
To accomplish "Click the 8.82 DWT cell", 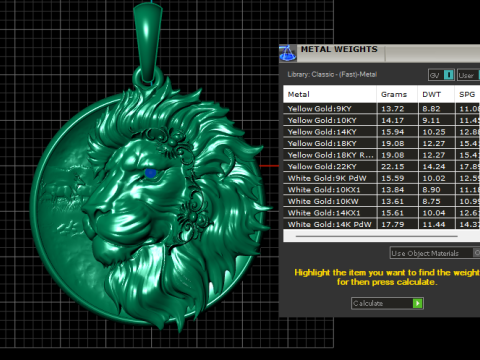I will pyautogui.click(x=436, y=109).
